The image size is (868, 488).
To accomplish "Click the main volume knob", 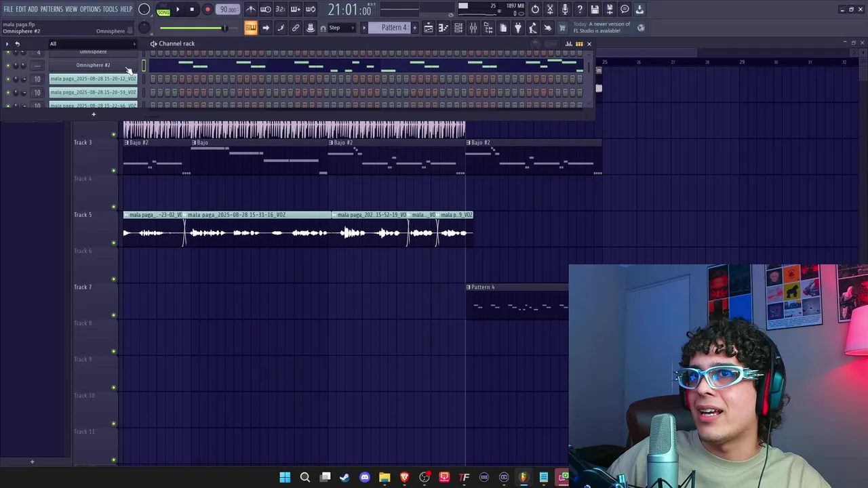I will click(144, 9).
